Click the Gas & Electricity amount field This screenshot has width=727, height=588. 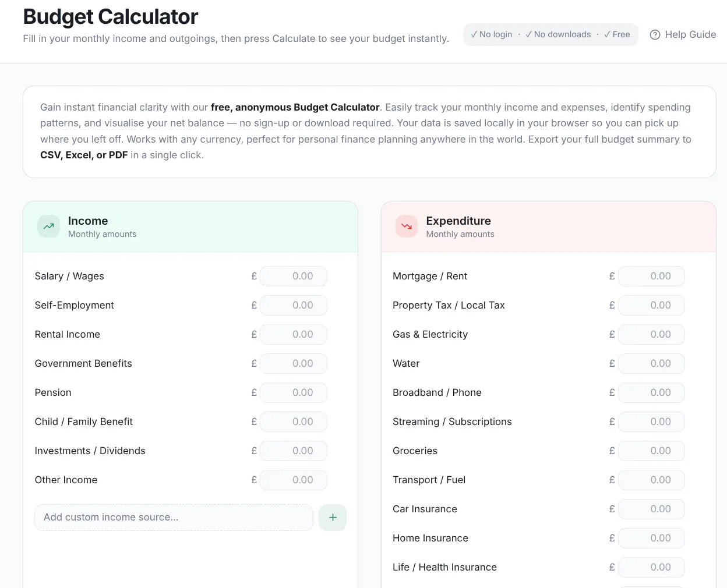651,334
